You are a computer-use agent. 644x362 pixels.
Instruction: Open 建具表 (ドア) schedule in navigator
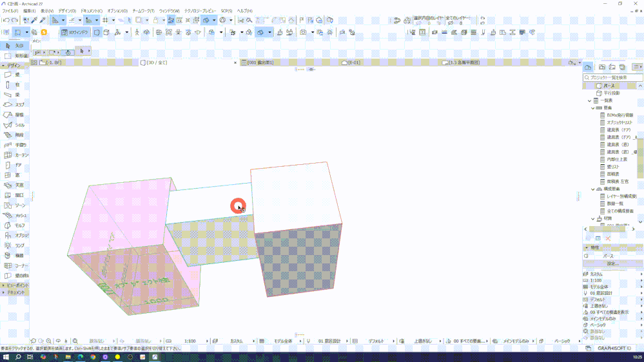618,129
